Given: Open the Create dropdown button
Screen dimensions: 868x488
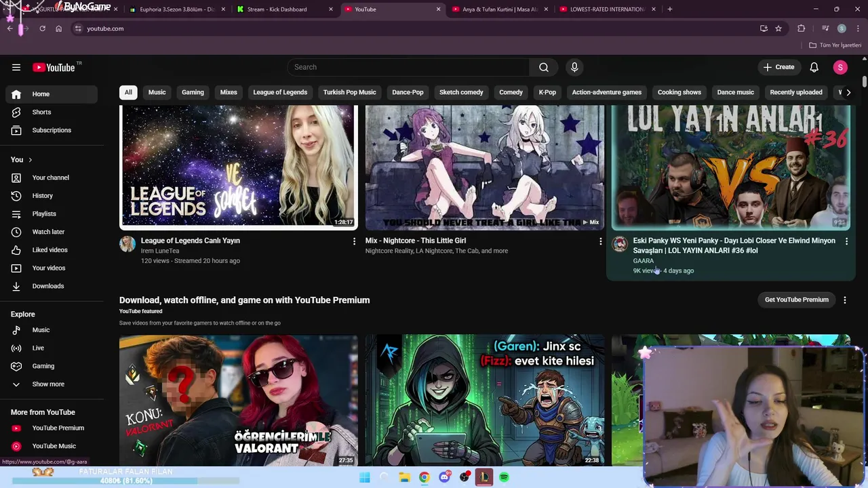Looking at the screenshot, I should (778, 67).
